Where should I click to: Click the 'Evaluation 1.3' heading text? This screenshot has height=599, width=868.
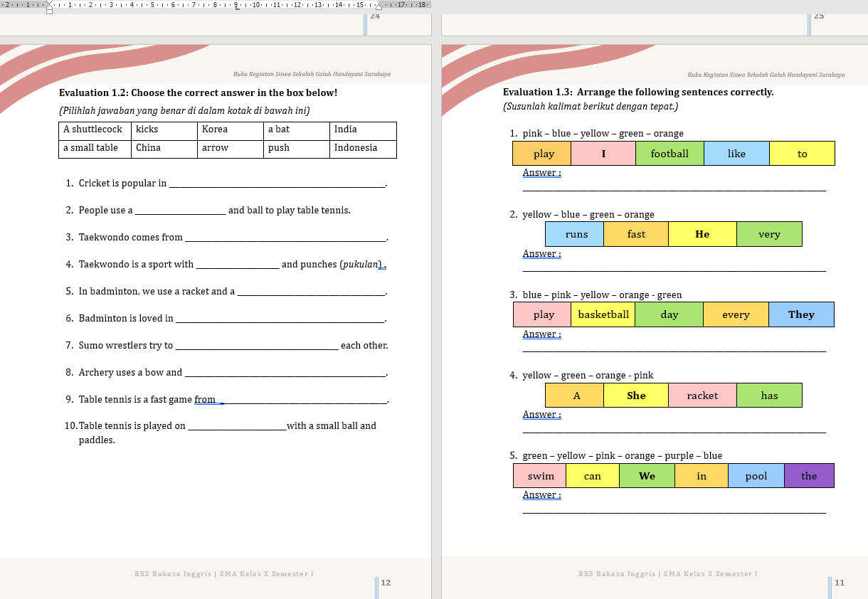pyautogui.click(x=638, y=92)
